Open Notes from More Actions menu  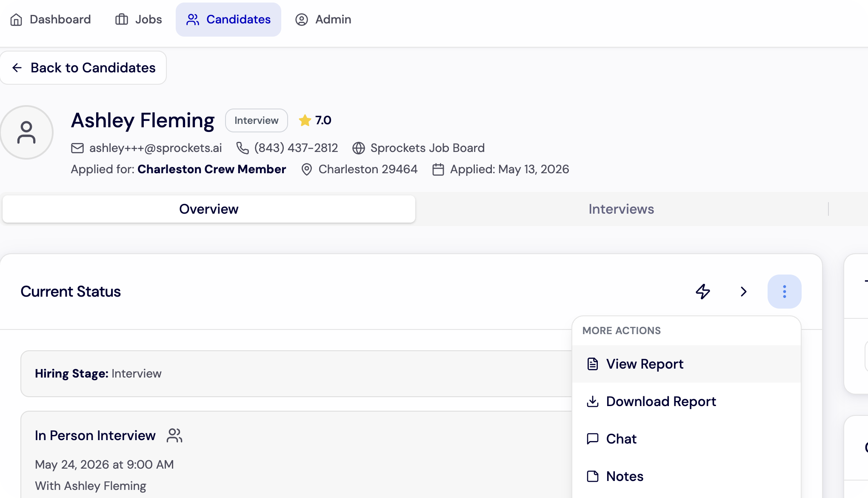(686, 476)
